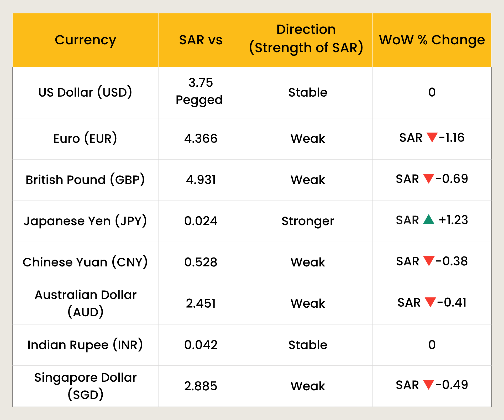The height and width of the screenshot is (420, 504).
Task: Select the British Pound (GBP) row label
Action: [86, 180]
